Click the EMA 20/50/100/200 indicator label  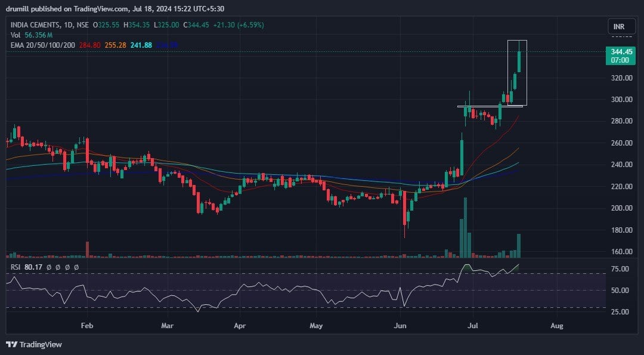(43, 45)
